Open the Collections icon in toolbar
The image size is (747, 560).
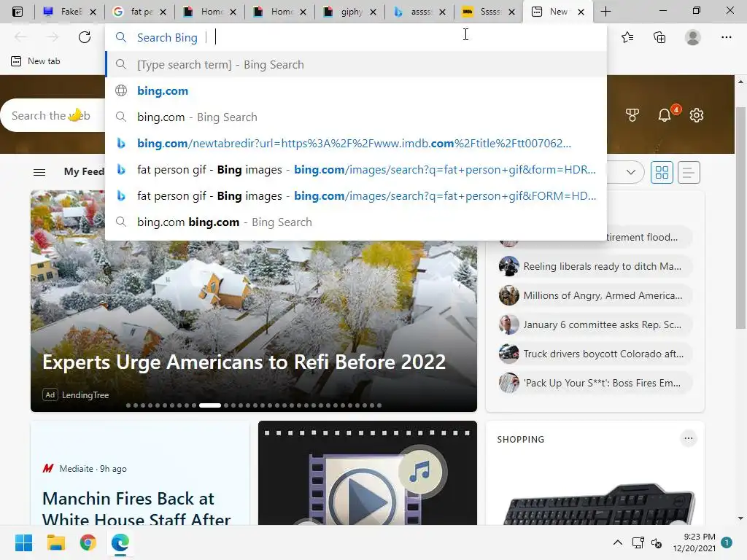coord(659,37)
